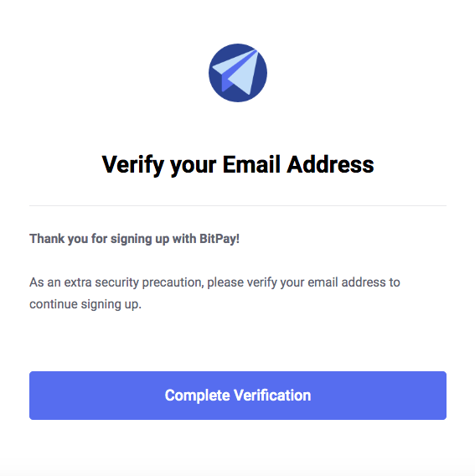Click the Thank you for signing up line
Image resolution: width=475 pixels, height=476 pixels.
tap(134, 239)
